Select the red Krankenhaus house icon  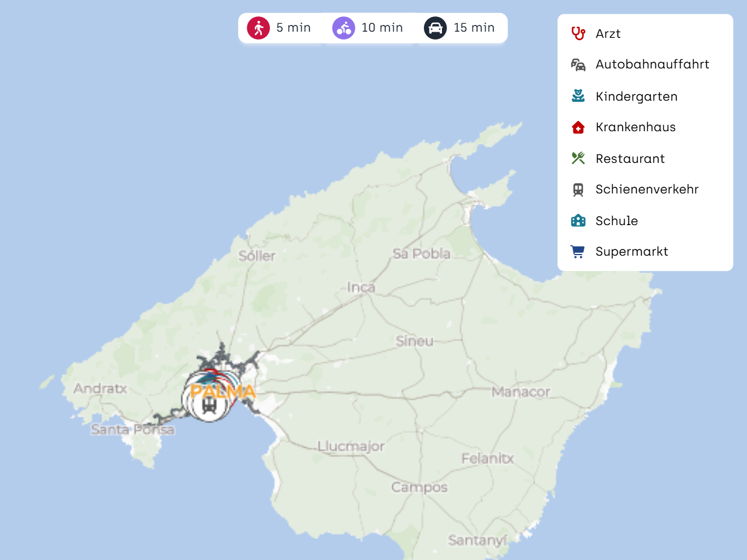[x=578, y=127]
